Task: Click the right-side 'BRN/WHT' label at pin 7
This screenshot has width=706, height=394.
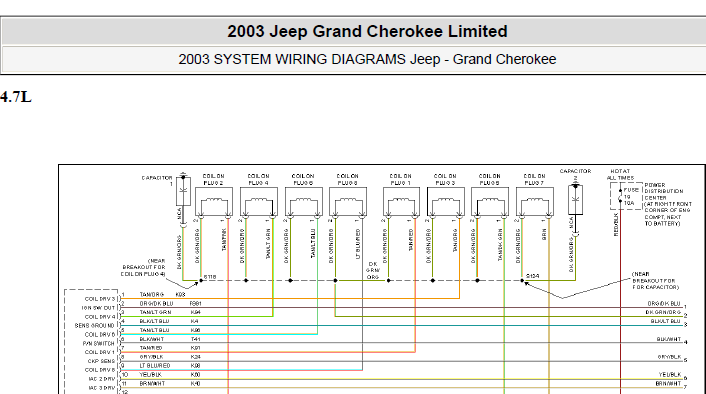Action: [x=668, y=384]
